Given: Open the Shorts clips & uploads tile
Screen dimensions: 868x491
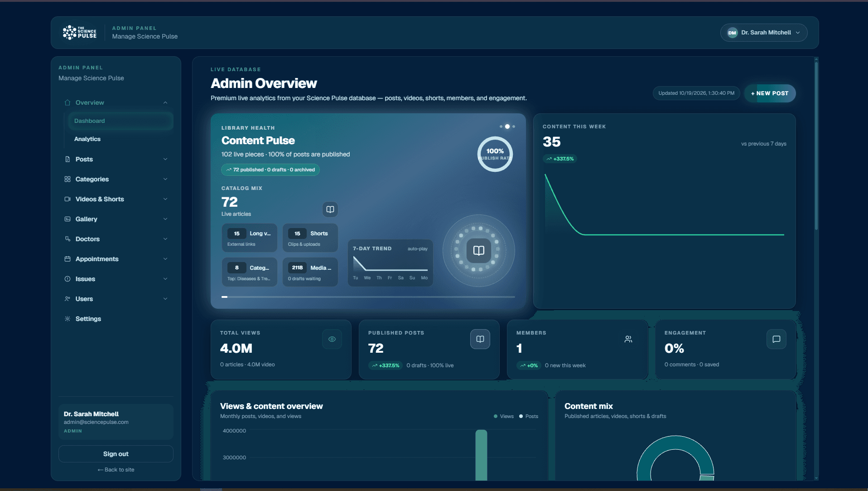Looking at the screenshot, I should (x=310, y=238).
